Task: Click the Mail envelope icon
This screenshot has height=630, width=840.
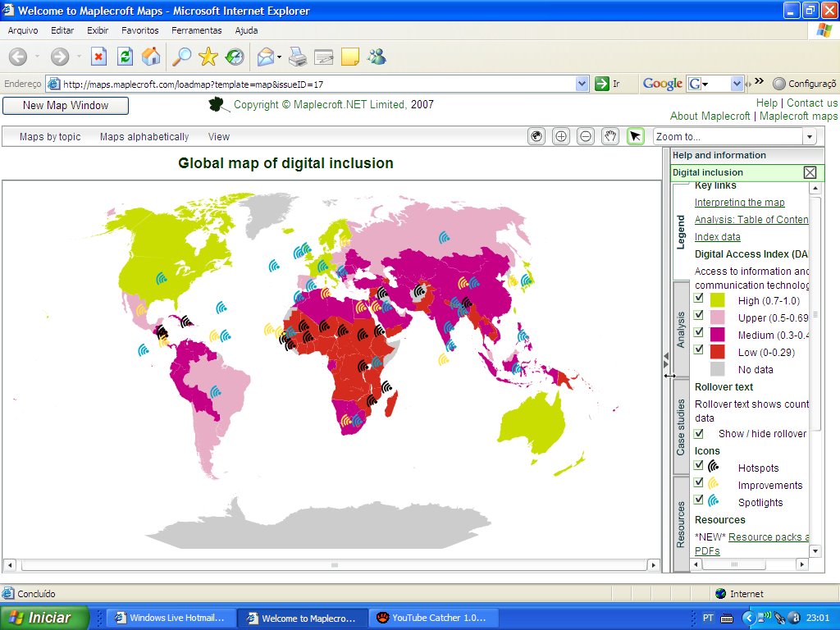Action: pos(266,57)
